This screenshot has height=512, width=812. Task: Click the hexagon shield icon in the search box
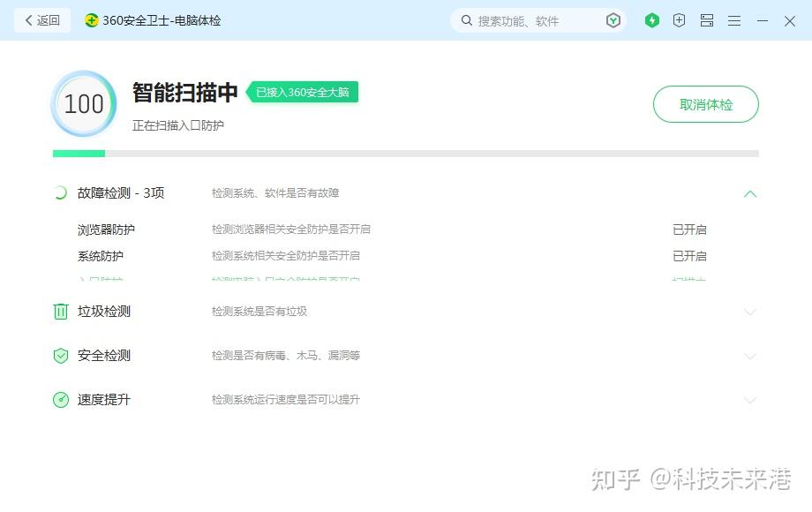pyautogui.click(x=613, y=20)
